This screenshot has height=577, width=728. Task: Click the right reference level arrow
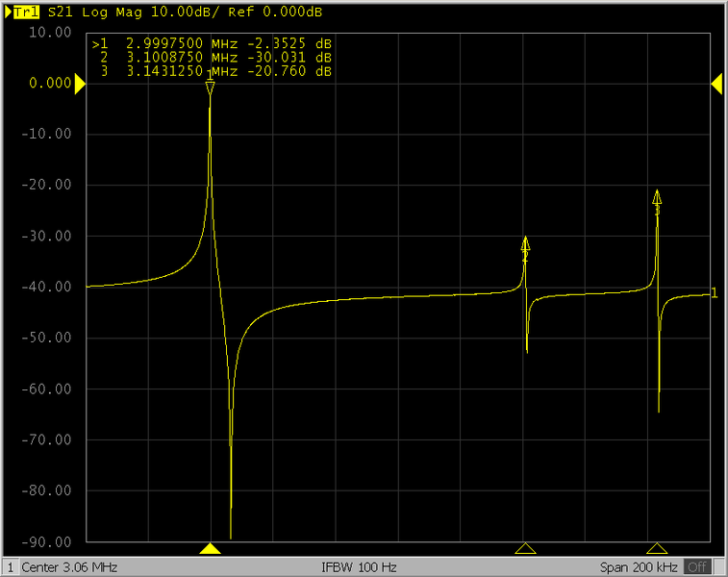click(716, 85)
